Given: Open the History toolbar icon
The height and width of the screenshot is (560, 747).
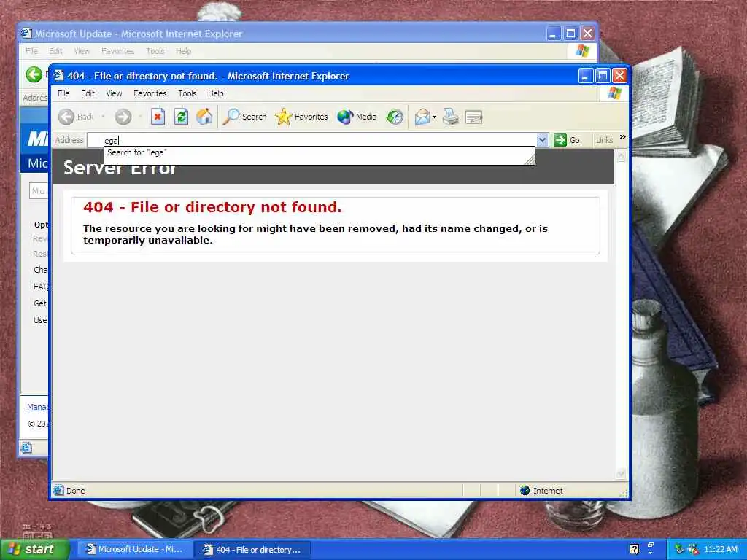Looking at the screenshot, I should pyautogui.click(x=395, y=117).
